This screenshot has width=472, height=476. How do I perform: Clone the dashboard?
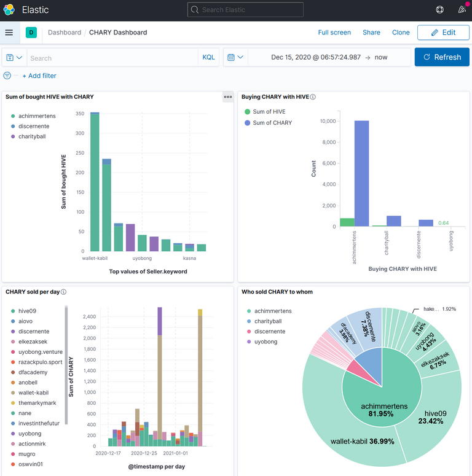(x=401, y=33)
